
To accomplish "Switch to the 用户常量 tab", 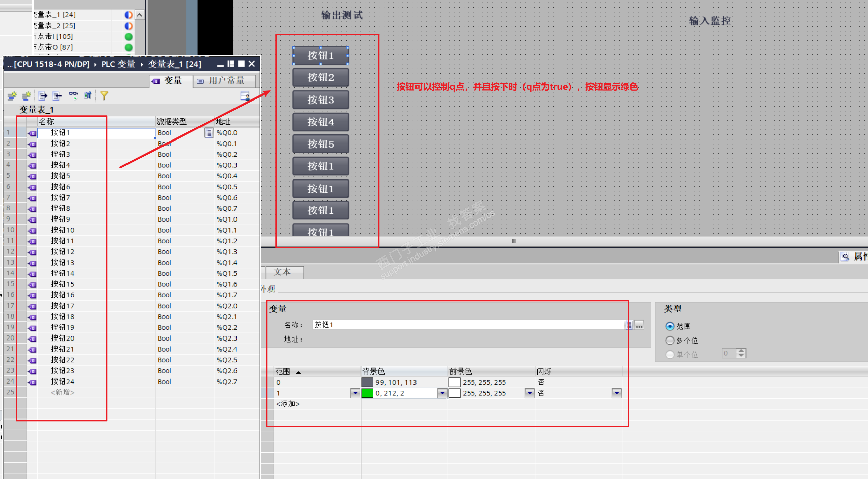I will pyautogui.click(x=224, y=81).
